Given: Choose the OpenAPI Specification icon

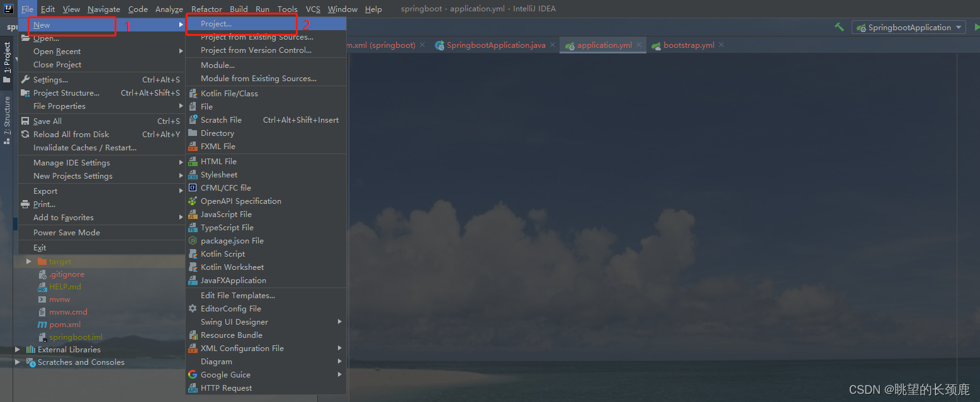Looking at the screenshot, I should tap(193, 201).
